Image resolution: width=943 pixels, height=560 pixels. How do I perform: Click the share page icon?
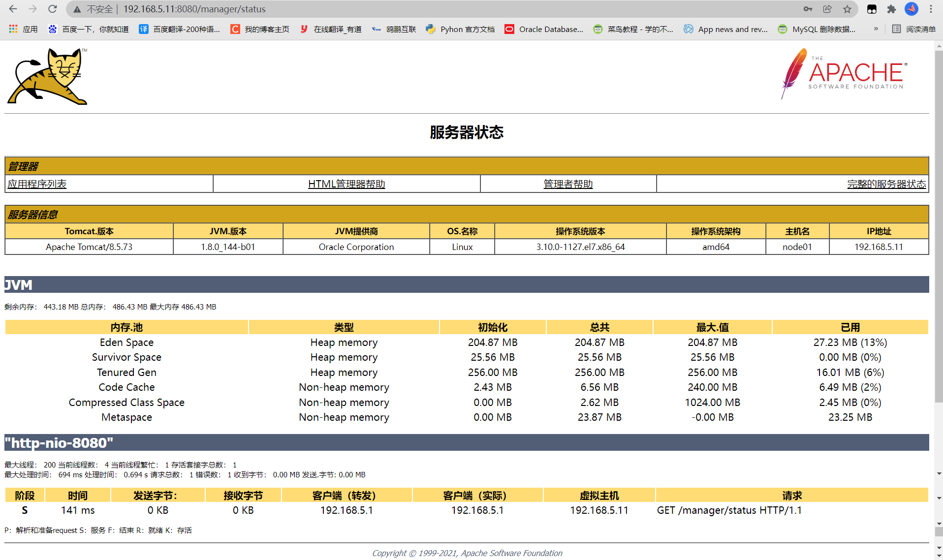tap(827, 9)
